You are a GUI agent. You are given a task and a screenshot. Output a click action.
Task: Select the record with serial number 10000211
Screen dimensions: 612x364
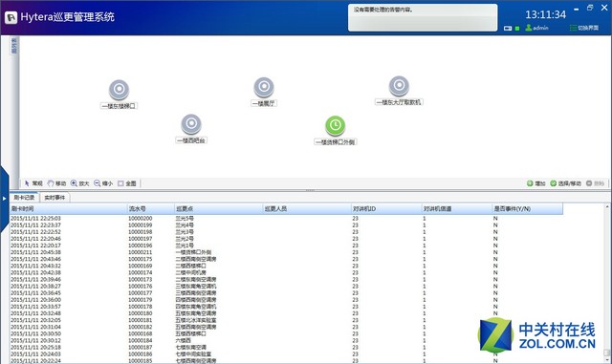[x=287, y=252]
